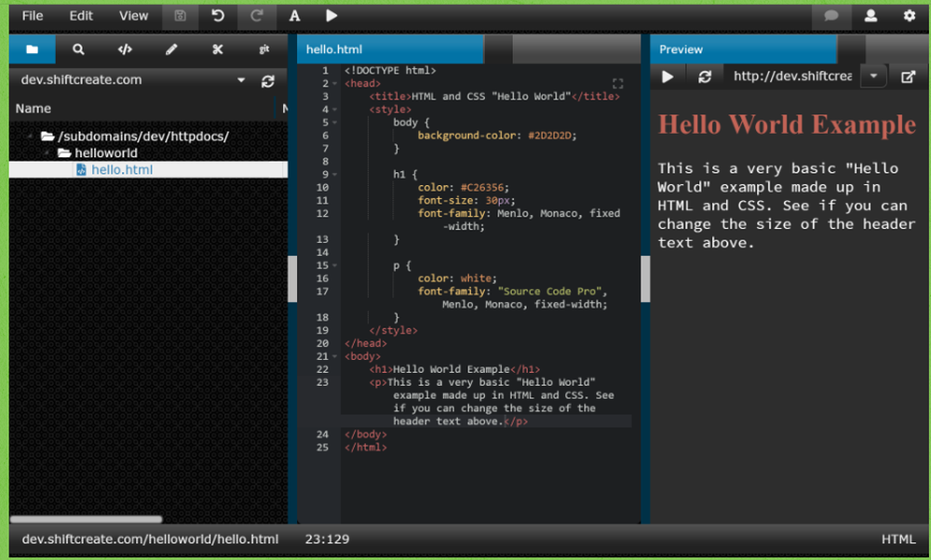Collapse the helloworld folder
This screenshot has width=931, height=560.
[x=47, y=153]
